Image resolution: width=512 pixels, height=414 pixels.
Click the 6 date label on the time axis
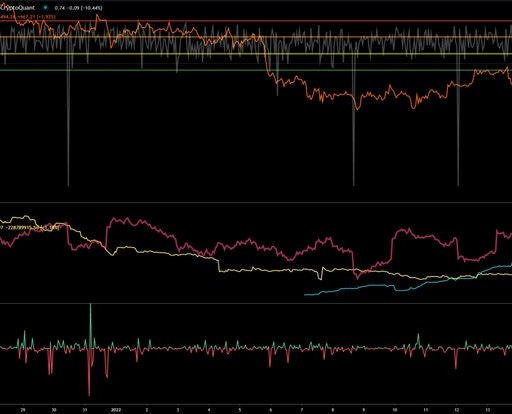click(271, 410)
